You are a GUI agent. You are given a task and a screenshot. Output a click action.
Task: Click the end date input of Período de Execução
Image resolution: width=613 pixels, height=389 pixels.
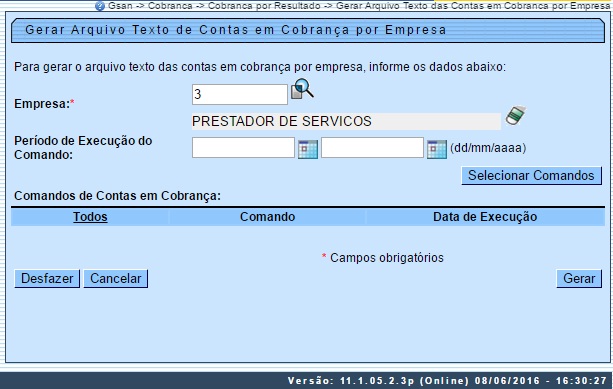click(372, 147)
